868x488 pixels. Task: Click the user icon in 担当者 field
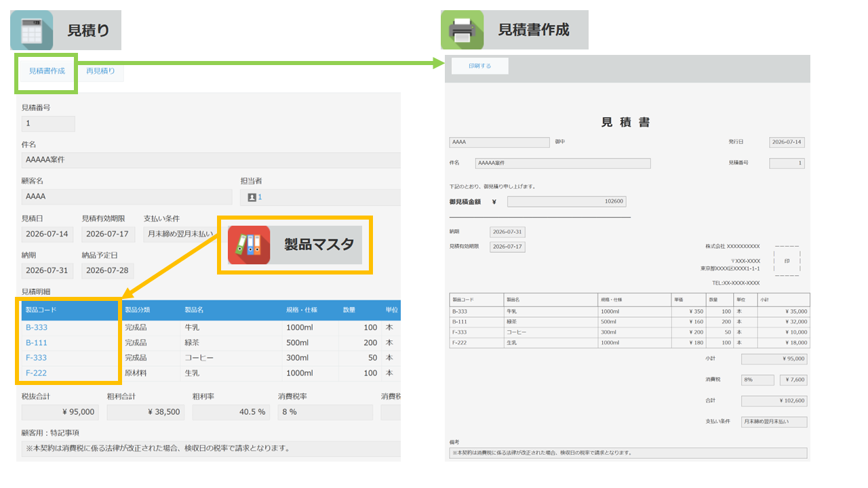(252, 197)
